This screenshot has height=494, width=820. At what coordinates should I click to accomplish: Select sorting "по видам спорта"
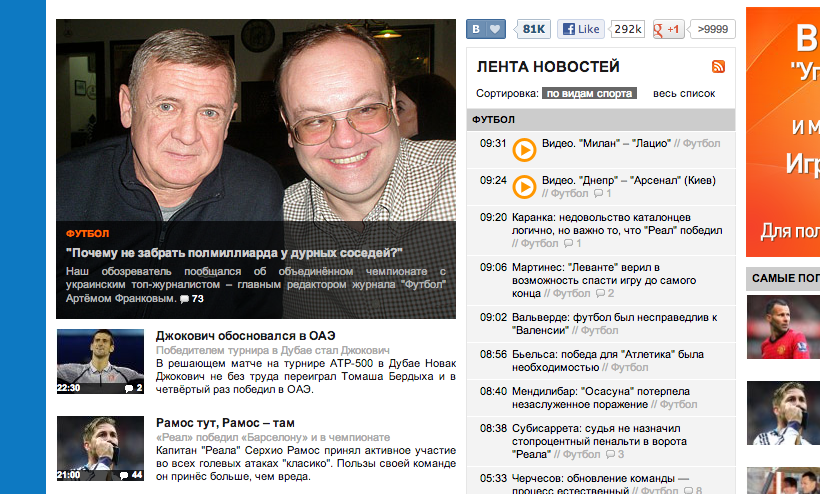589,94
